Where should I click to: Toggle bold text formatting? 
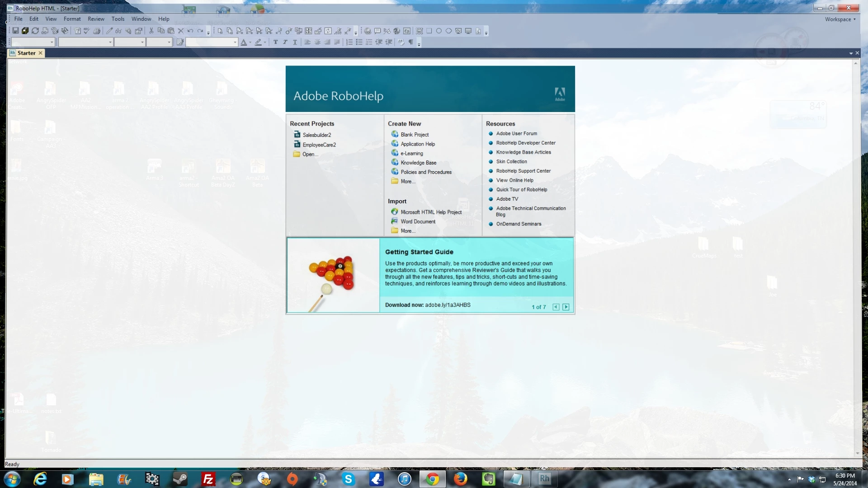275,42
